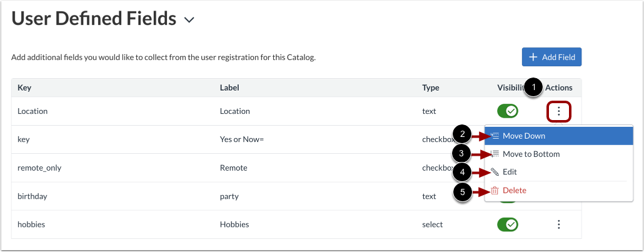Click the Hobbies label cell

pyautogui.click(x=234, y=224)
